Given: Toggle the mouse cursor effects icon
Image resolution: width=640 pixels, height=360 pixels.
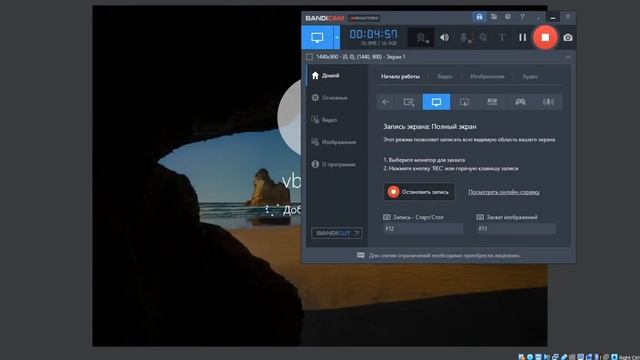Looking at the screenshot, I should tap(483, 38).
